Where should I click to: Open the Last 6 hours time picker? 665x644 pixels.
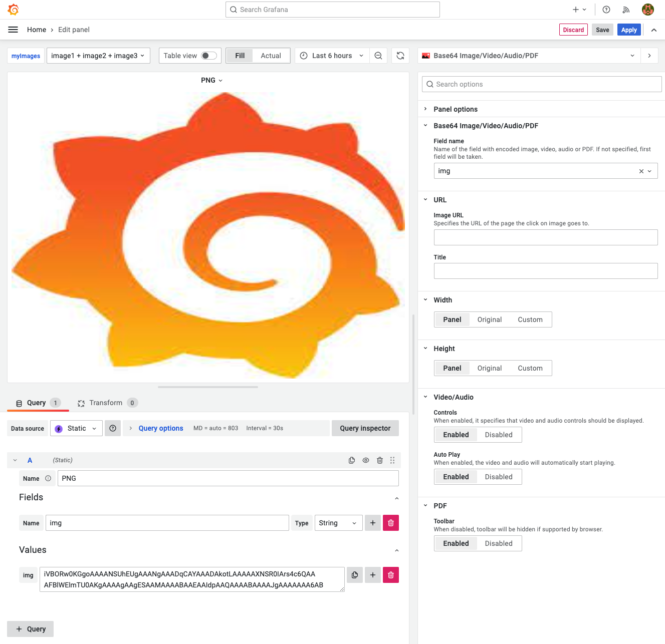(x=332, y=56)
